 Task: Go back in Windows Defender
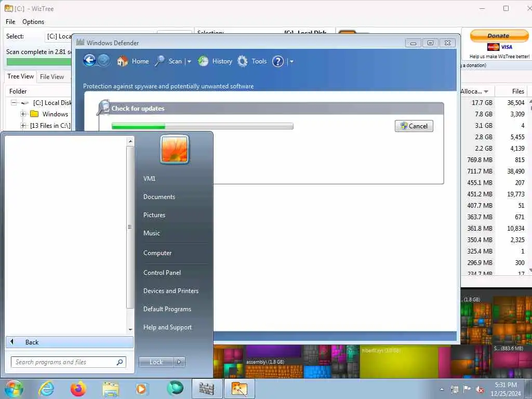point(89,61)
